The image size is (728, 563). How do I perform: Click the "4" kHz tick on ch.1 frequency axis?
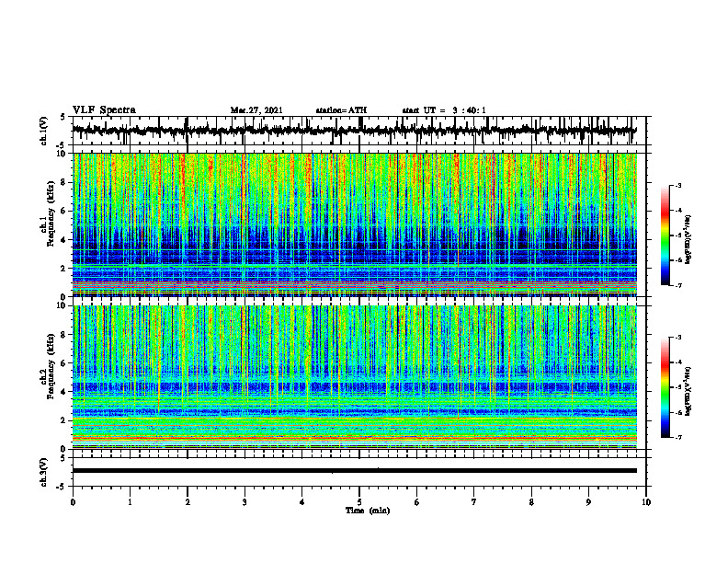point(63,240)
